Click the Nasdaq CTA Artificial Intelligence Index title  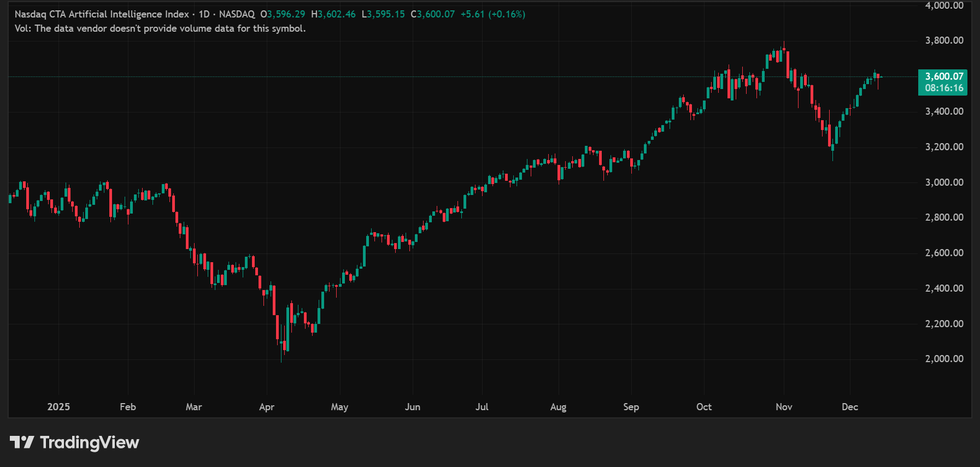tap(102, 14)
